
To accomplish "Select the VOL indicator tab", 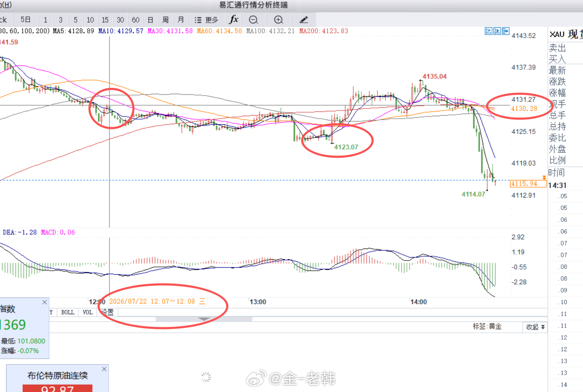I will (87, 312).
